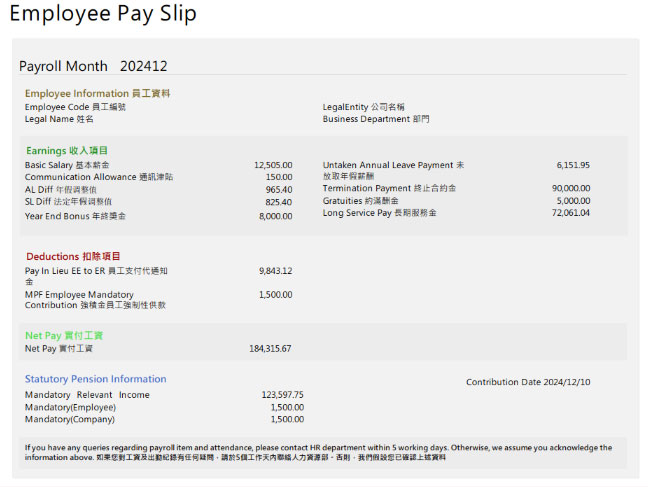Select the Employee Code label
This screenshot has height=487, width=648.
[75, 107]
